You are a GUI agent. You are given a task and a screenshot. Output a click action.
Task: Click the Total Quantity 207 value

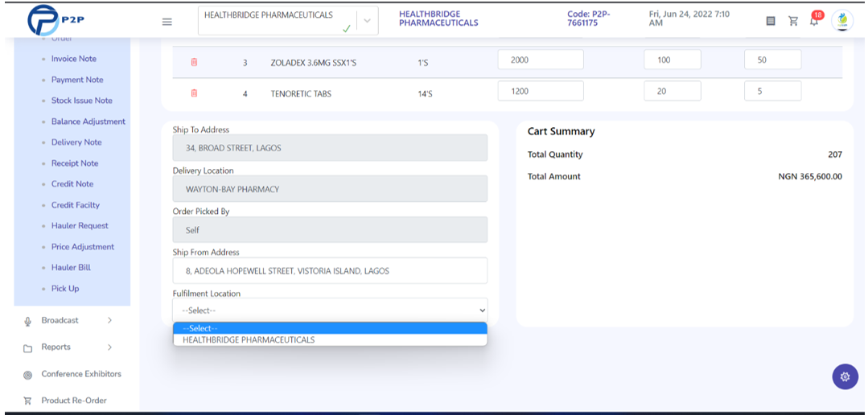tap(835, 154)
